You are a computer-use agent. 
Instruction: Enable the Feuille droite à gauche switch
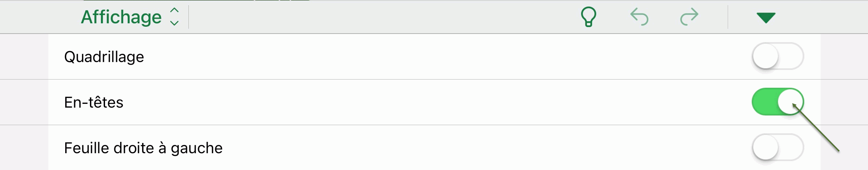tap(777, 147)
